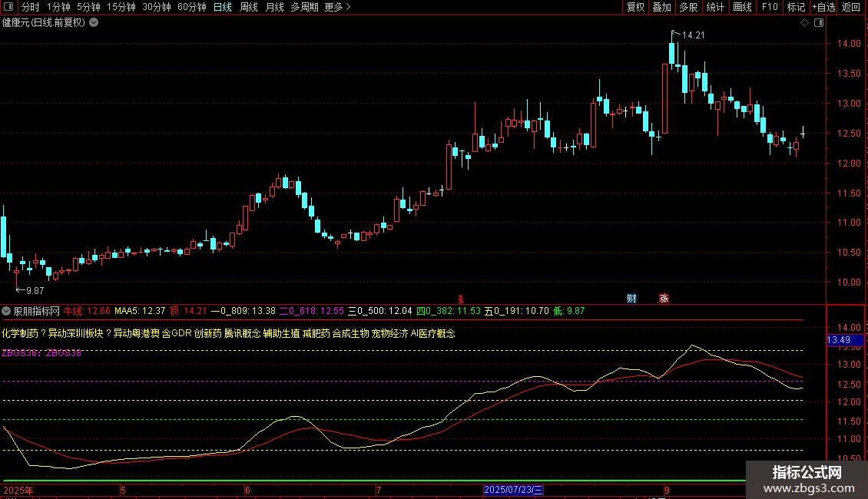
Task: Switch to 日线 daily period
Action: pyautogui.click(x=222, y=7)
